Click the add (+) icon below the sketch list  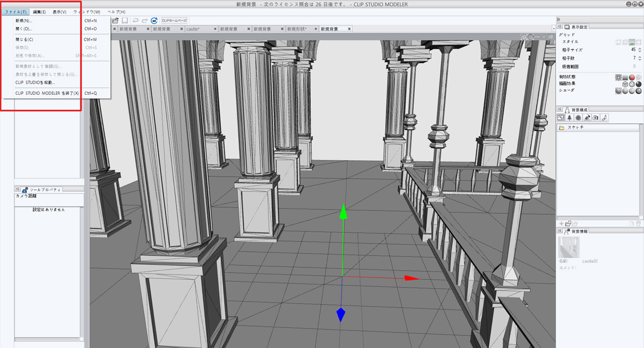coord(561,224)
